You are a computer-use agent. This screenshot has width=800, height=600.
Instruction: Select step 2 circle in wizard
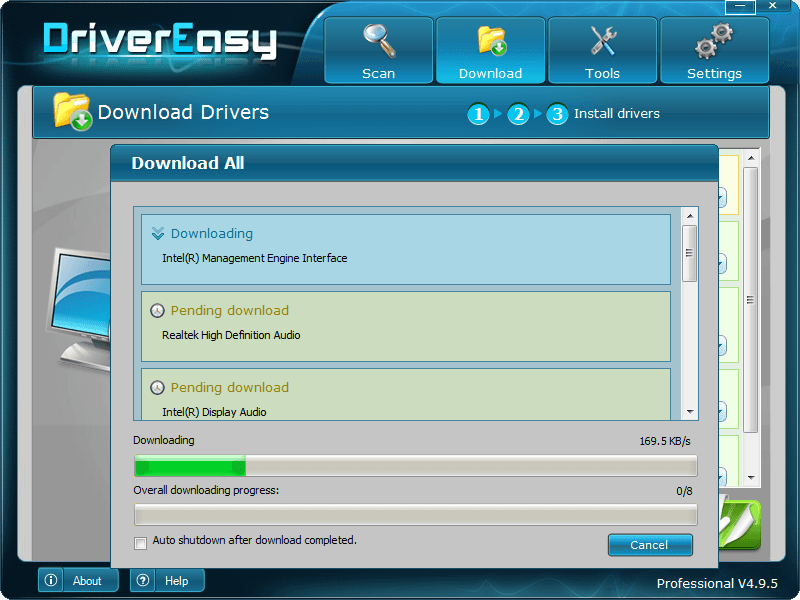click(517, 114)
